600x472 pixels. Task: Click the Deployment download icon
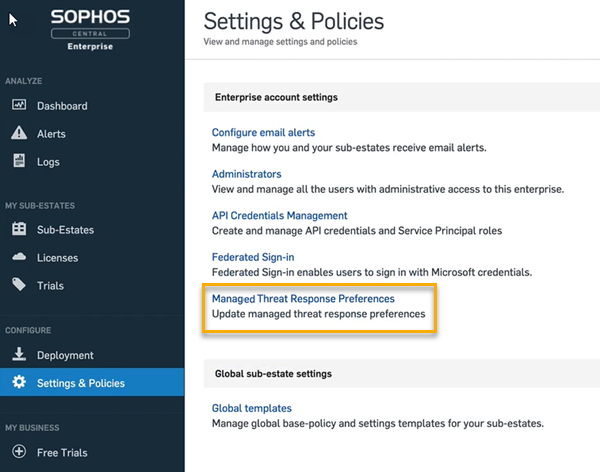point(18,355)
